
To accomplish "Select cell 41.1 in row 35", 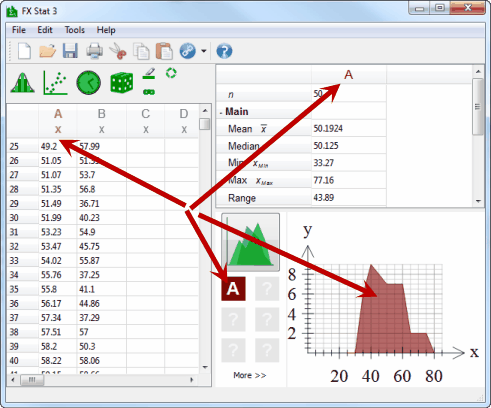I will click(102, 289).
